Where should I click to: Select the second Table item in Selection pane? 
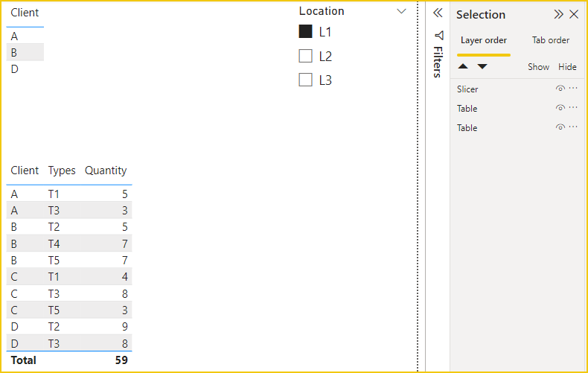[467, 128]
